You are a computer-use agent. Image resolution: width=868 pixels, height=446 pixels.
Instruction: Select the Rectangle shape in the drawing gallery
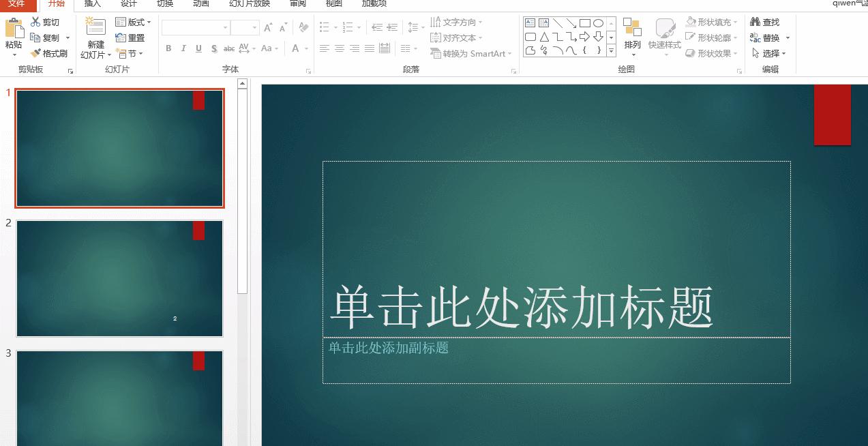click(x=585, y=23)
